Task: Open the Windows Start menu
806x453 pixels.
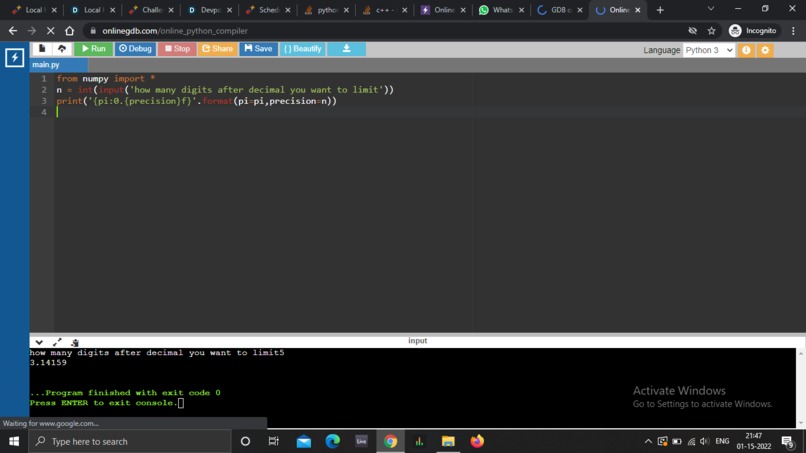Action: [14, 441]
